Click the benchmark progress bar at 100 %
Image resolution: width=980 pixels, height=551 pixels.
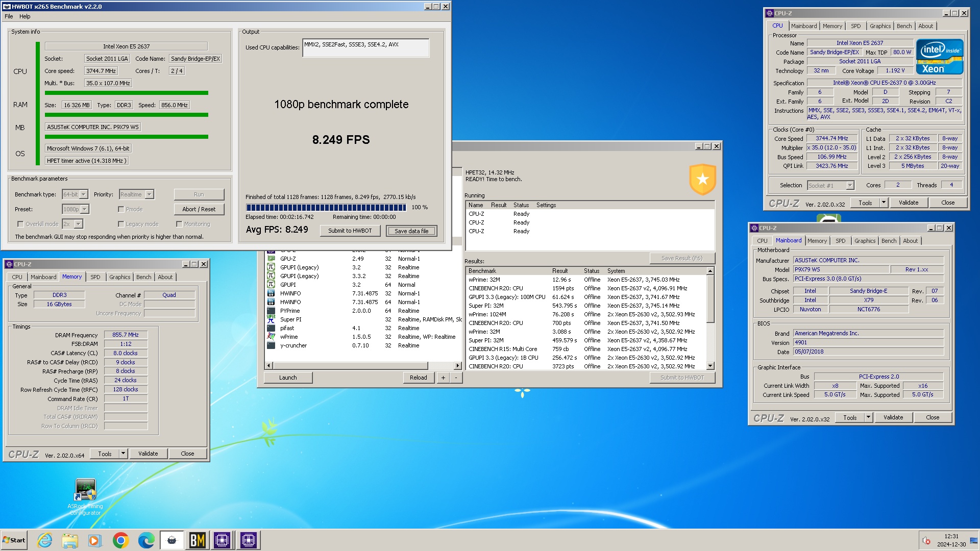tap(326, 207)
